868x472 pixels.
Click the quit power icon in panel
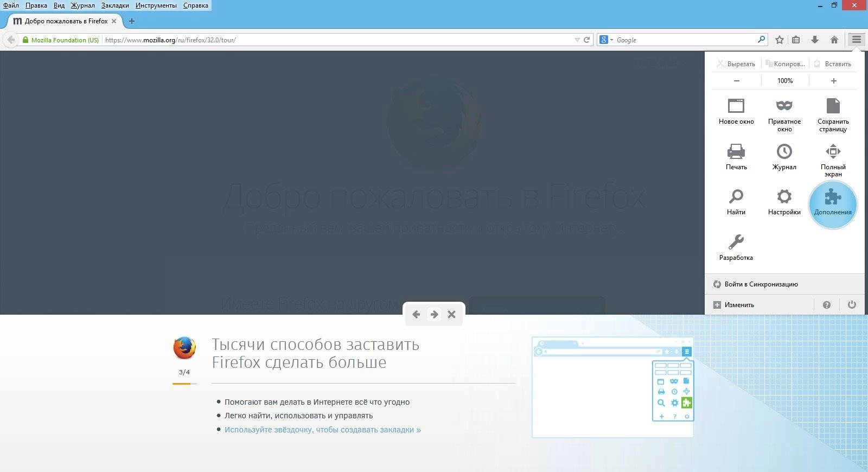pos(852,305)
